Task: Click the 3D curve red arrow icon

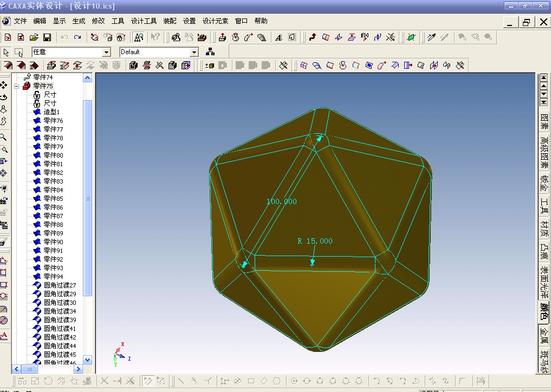Action: click(313, 37)
